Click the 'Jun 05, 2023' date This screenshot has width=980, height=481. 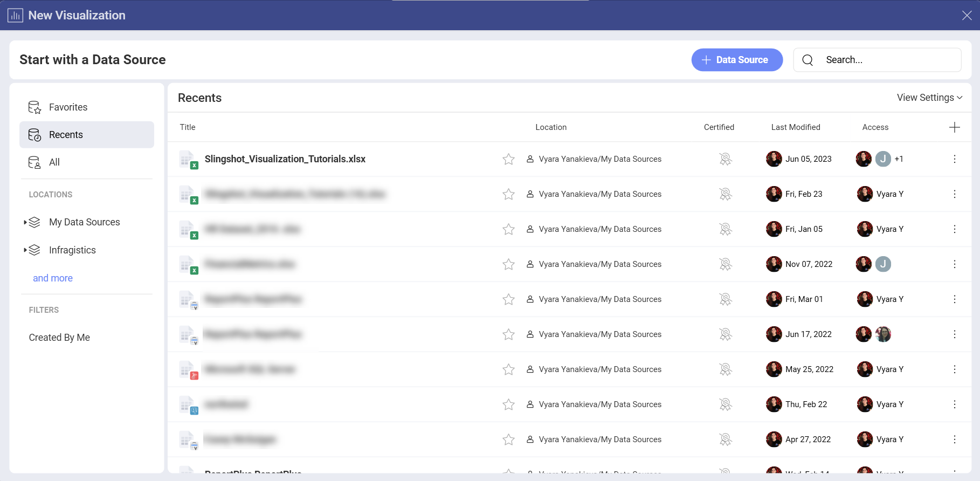pos(809,159)
